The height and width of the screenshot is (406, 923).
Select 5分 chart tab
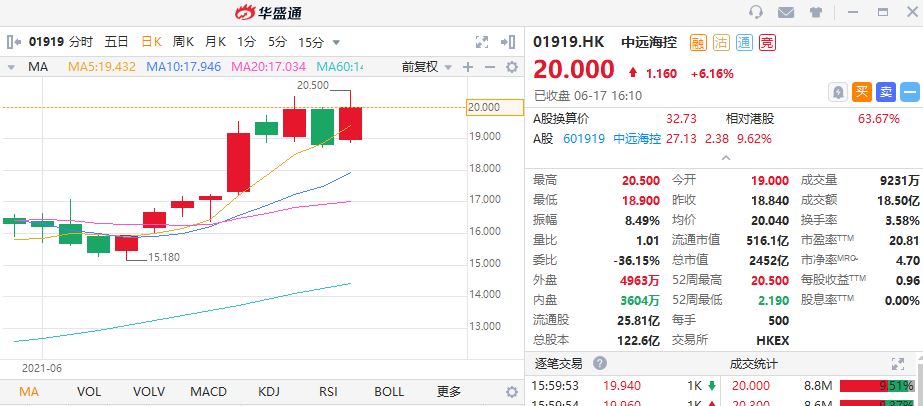277,42
